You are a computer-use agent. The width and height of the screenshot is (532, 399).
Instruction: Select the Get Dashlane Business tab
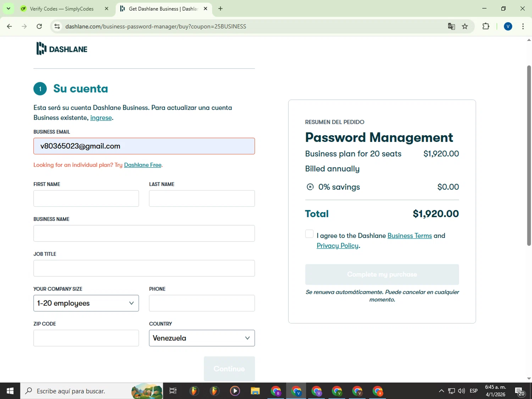coord(163,9)
